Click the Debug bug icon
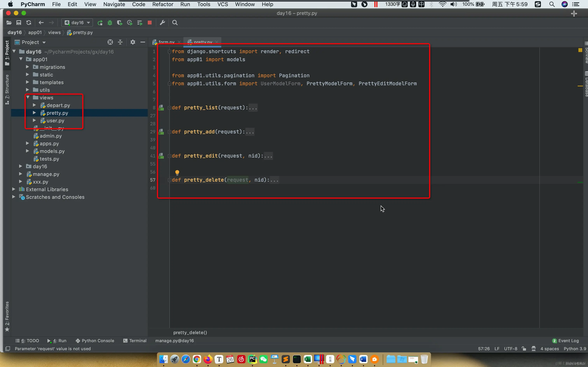 coord(110,23)
